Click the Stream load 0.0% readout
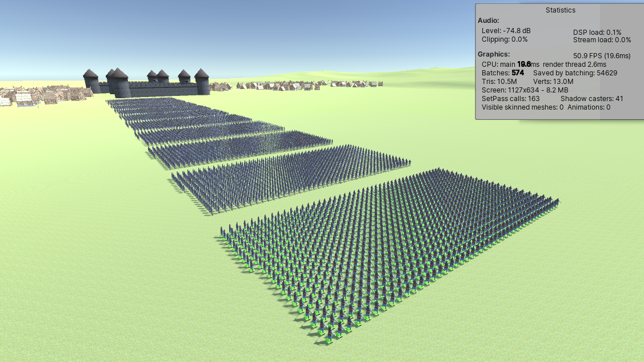This screenshot has height=362, width=644. click(602, 40)
